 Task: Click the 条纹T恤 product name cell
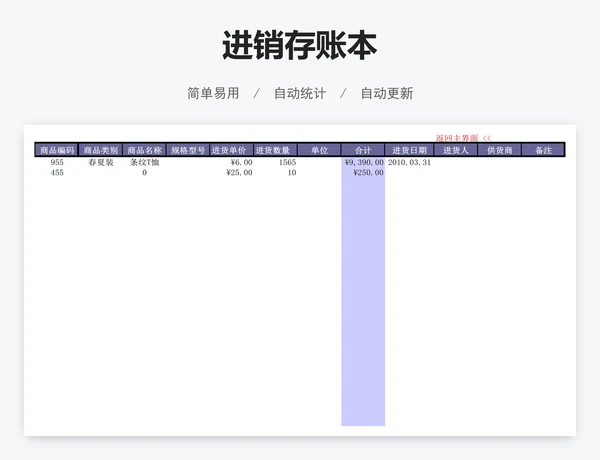point(145,162)
